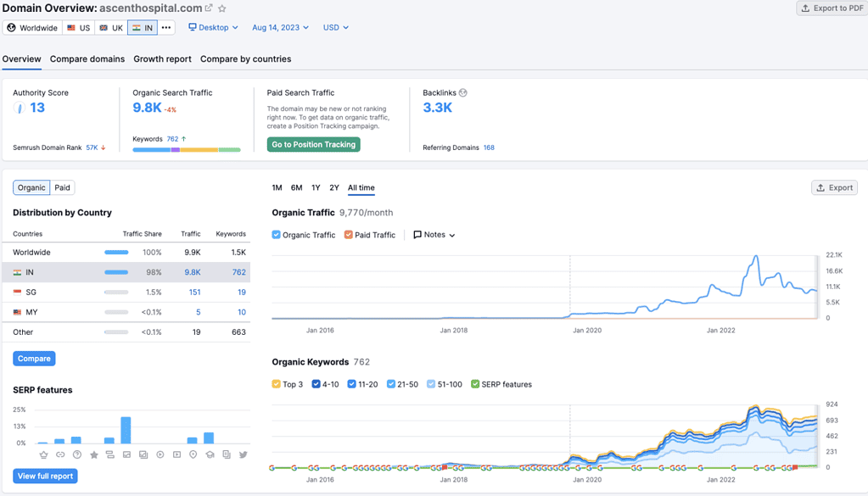Switch to Compare domains tab
The height and width of the screenshot is (496, 868).
click(87, 59)
